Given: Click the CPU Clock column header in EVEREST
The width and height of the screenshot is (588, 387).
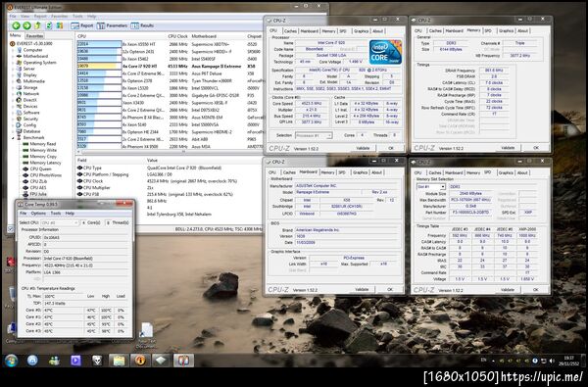Looking at the screenshot, I should click(x=177, y=36).
